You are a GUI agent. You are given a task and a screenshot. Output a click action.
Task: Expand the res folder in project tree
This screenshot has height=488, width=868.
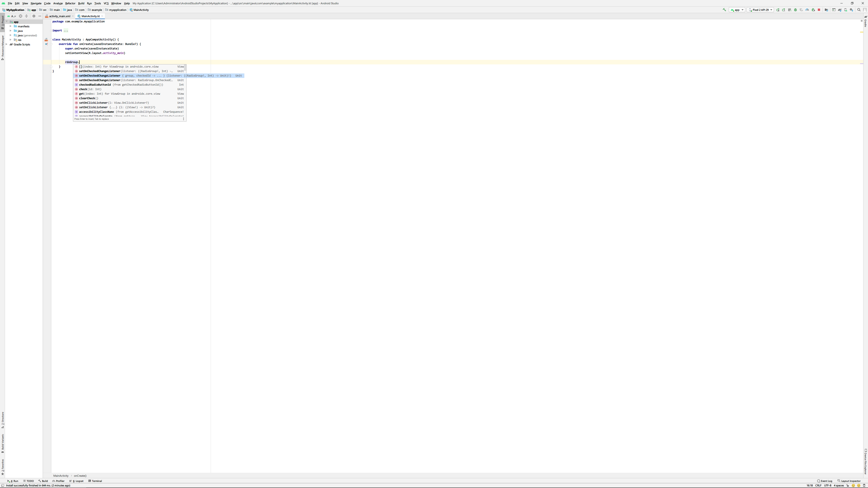coord(11,40)
